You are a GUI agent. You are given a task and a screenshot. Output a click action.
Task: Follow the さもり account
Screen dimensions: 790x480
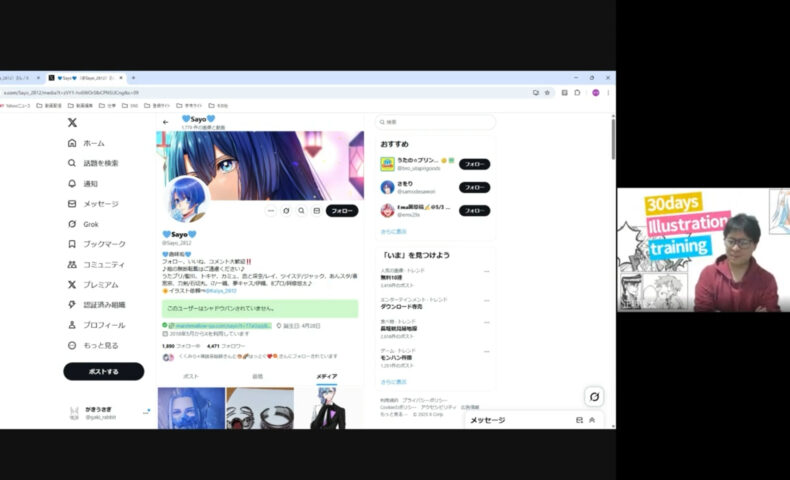[x=475, y=187]
